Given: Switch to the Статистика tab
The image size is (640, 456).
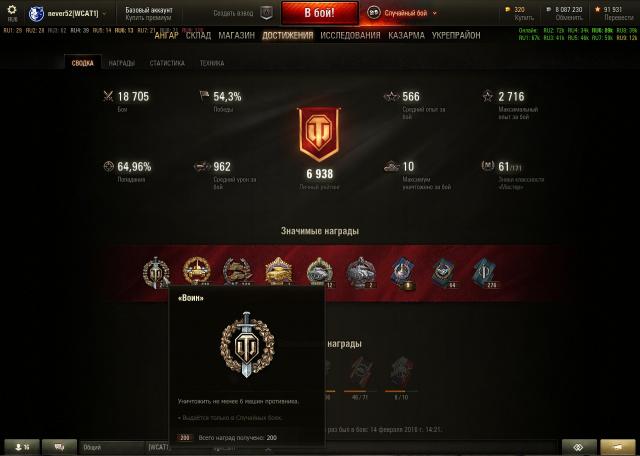Looking at the screenshot, I should 167,63.
